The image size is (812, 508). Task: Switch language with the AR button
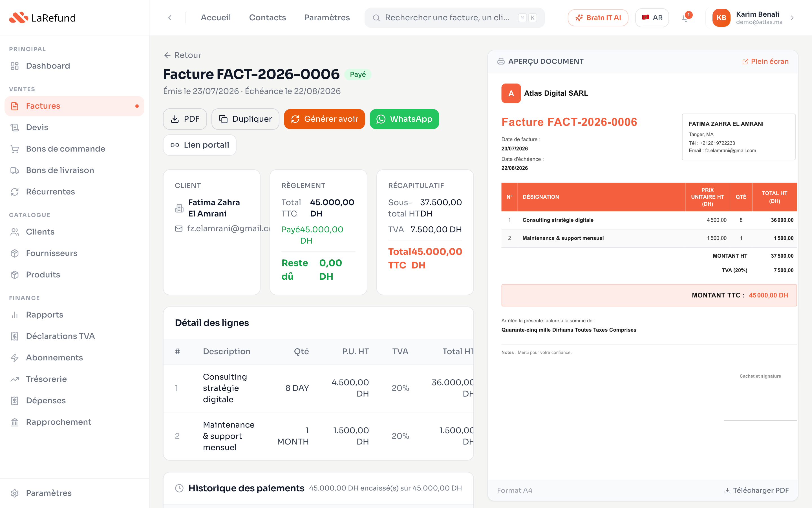tap(652, 18)
